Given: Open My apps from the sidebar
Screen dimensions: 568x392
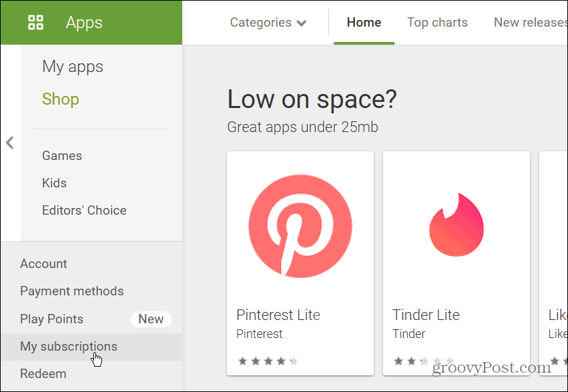Looking at the screenshot, I should 73,66.
